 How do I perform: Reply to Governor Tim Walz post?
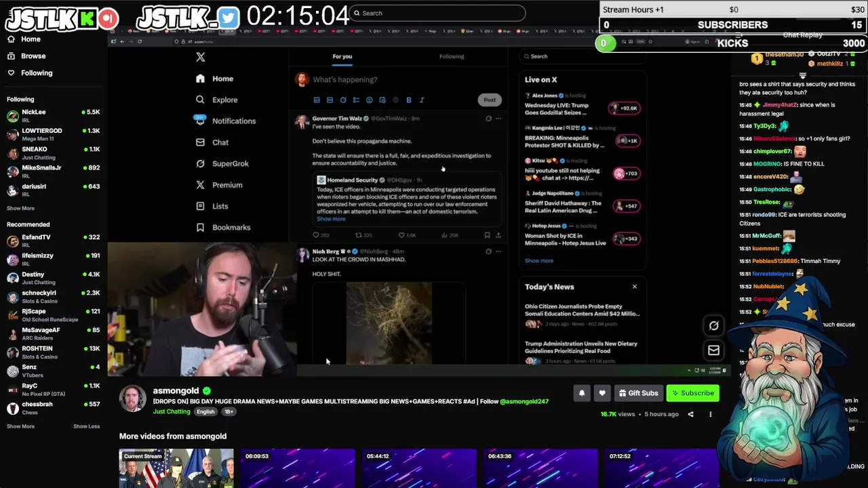click(x=320, y=235)
